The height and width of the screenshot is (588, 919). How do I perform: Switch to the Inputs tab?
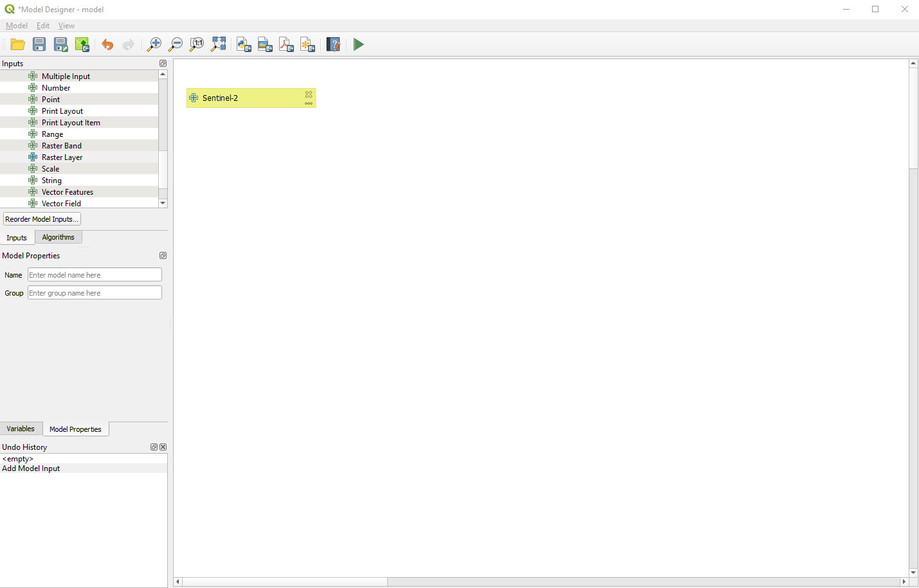tap(17, 238)
